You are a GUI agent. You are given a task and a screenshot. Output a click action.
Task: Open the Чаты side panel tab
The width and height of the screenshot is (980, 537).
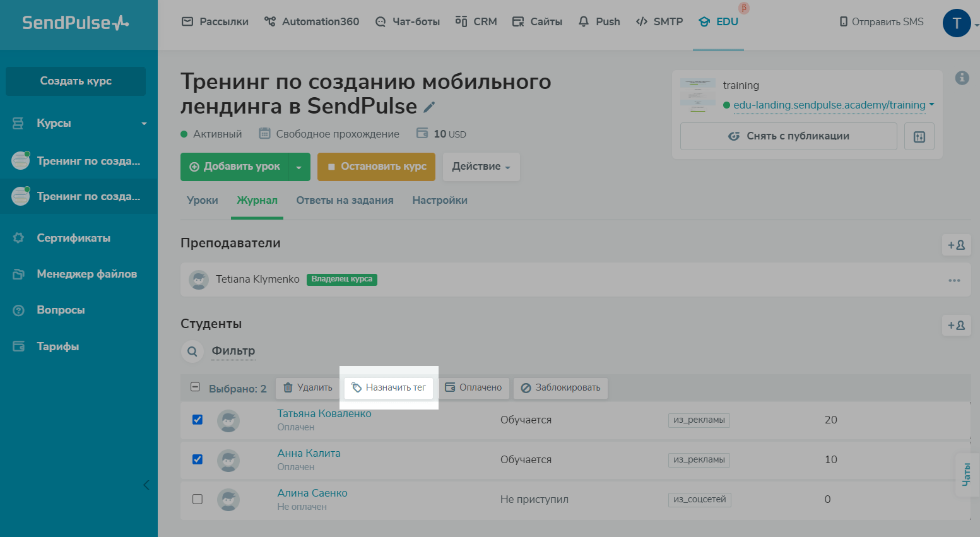(966, 475)
